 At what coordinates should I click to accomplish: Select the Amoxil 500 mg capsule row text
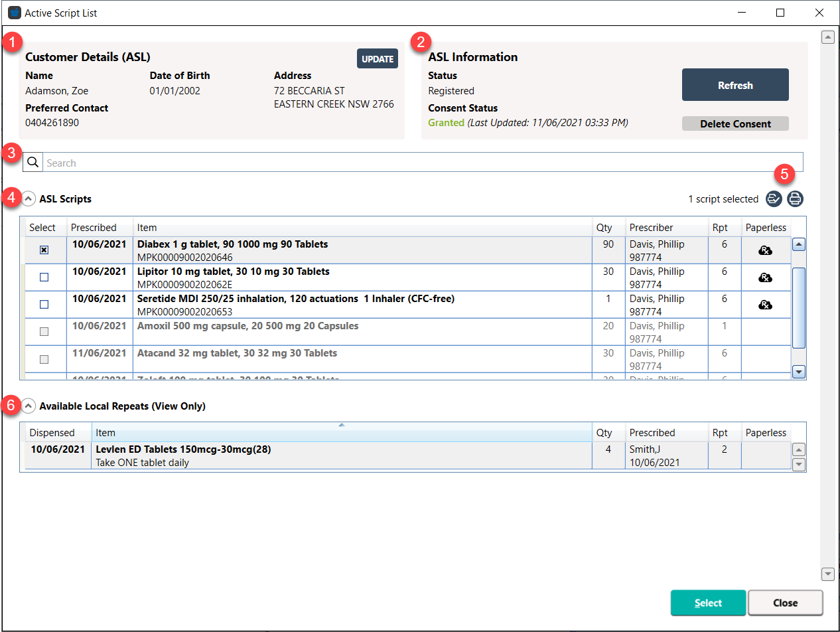click(x=248, y=326)
